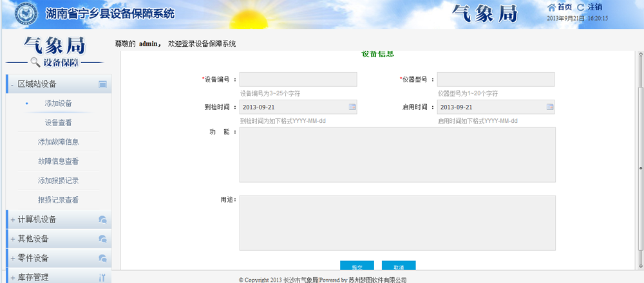Go to 报损记录查看 page
The height and width of the screenshot is (283, 644).
[58, 200]
